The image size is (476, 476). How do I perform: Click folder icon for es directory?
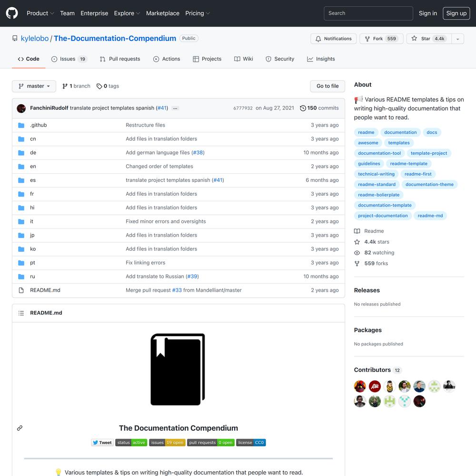(x=21, y=180)
